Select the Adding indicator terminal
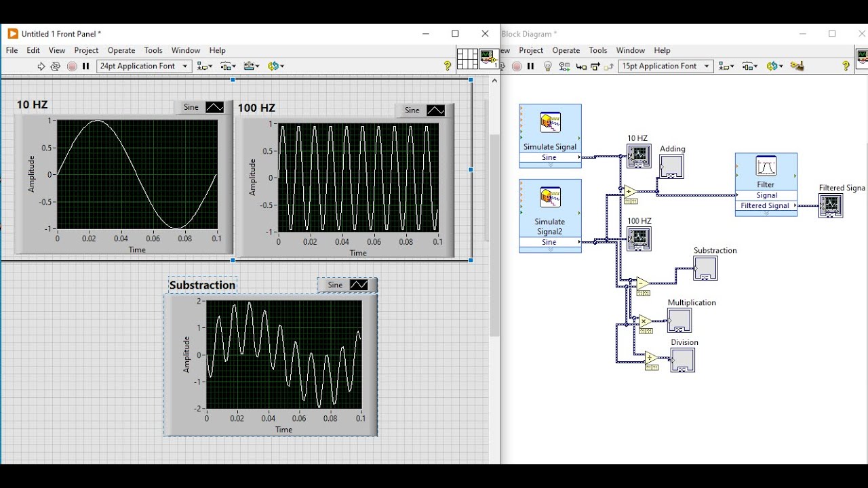The height and width of the screenshot is (488, 868). click(x=671, y=167)
